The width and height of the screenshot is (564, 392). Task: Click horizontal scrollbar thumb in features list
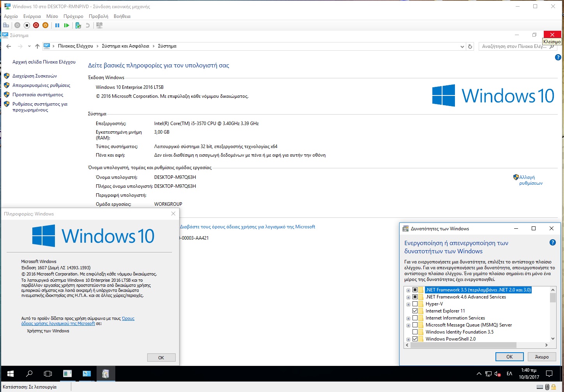coord(464,345)
